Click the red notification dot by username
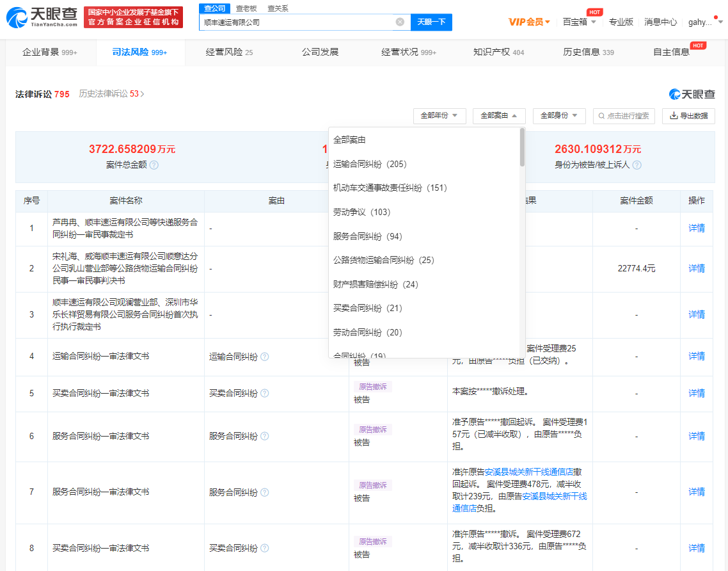Screen dimensions: 728x571 715,18
